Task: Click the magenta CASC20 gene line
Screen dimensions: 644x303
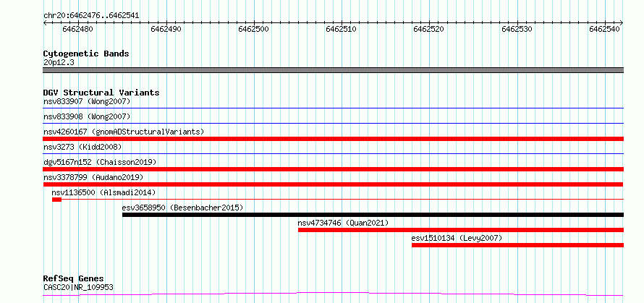Action: point(334,294)
